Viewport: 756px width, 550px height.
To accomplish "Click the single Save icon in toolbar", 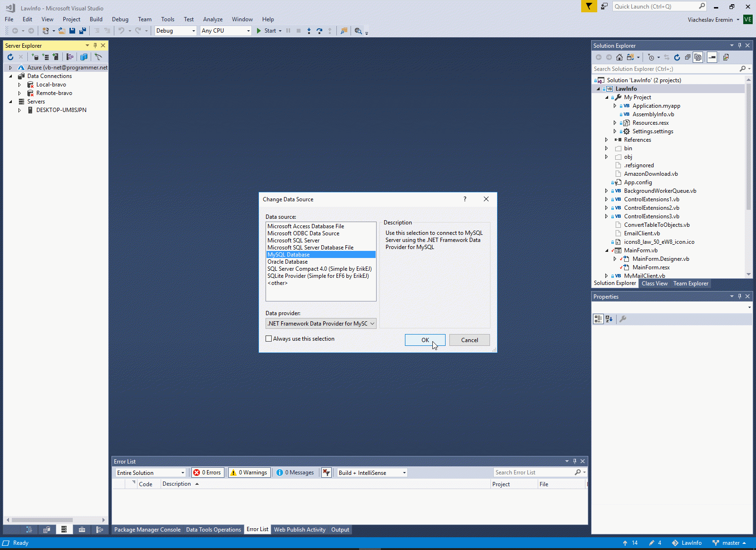I will (72, 31).
